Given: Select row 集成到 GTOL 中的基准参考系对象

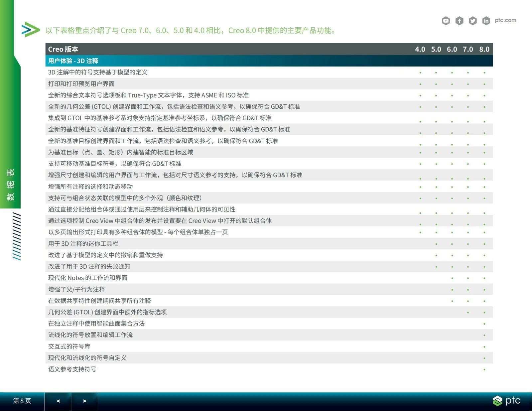Looking at the screenshot, I should tap(269, 118).
